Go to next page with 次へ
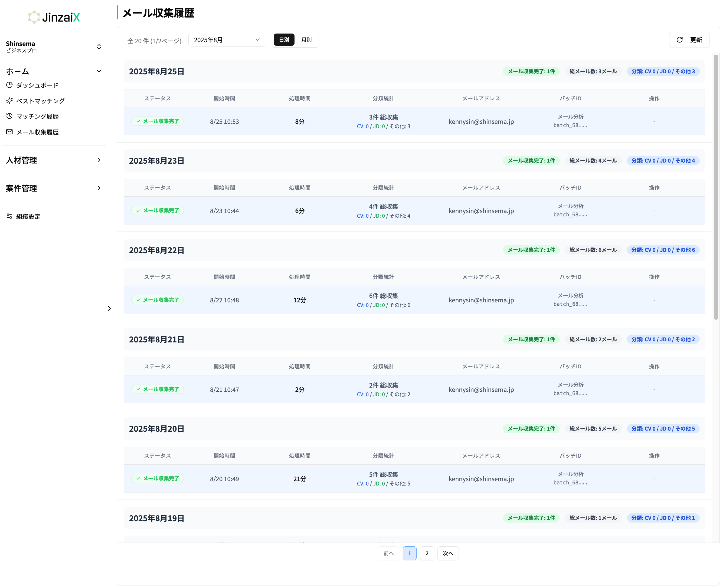 pos(448,553)
